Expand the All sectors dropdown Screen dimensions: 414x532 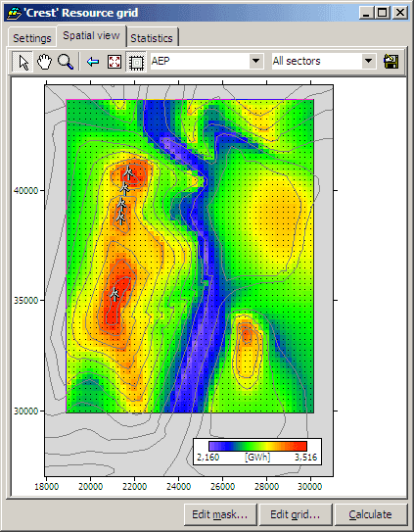point(369,62)
